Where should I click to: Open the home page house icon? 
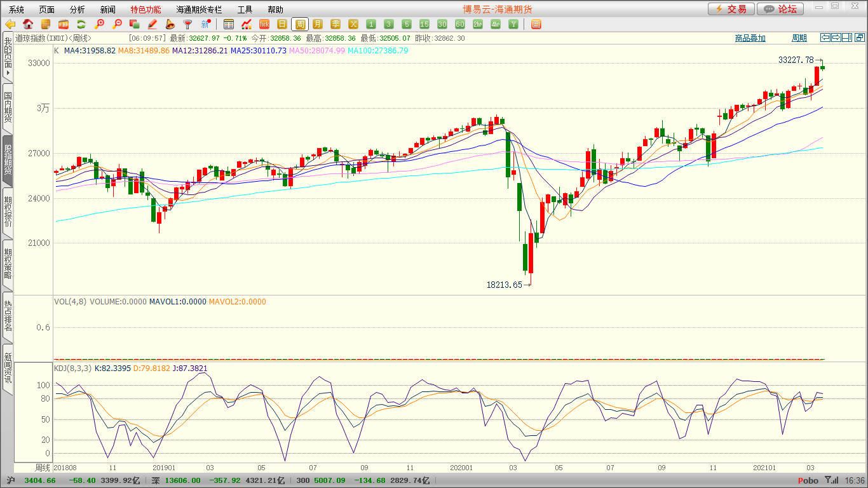coord(28,24)
